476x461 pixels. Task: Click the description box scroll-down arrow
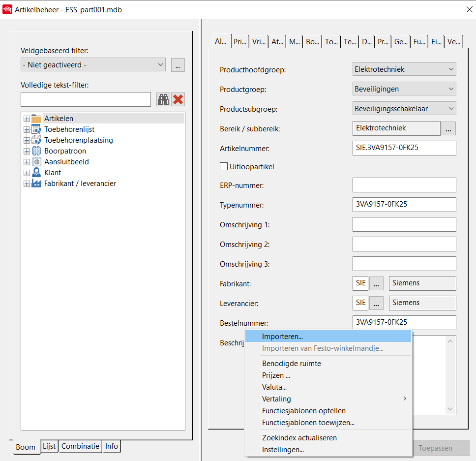pos(450,409)
